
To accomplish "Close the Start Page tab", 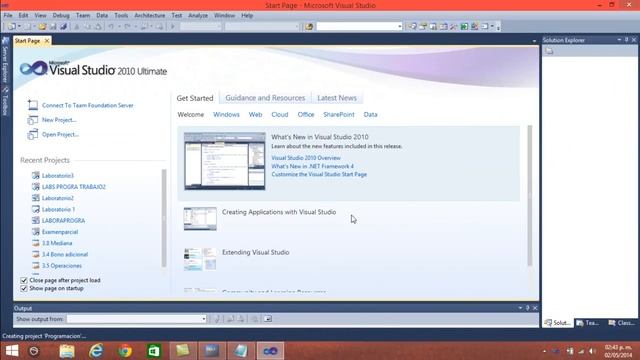I will tap(47, 41).
